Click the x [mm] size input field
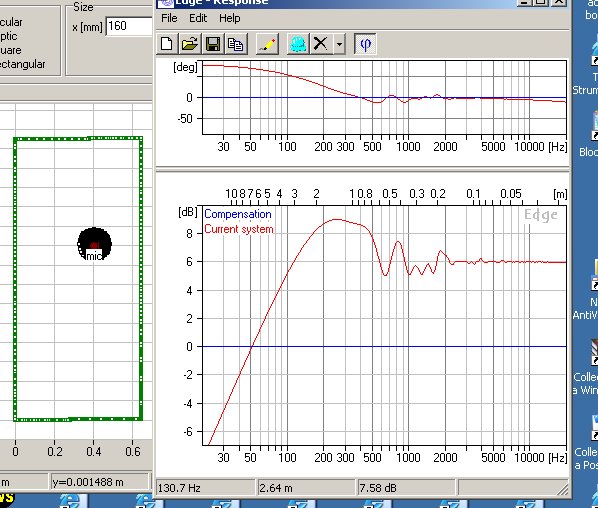Image resolution: width=598 pixels, height=508 pixels. (129, 26)
